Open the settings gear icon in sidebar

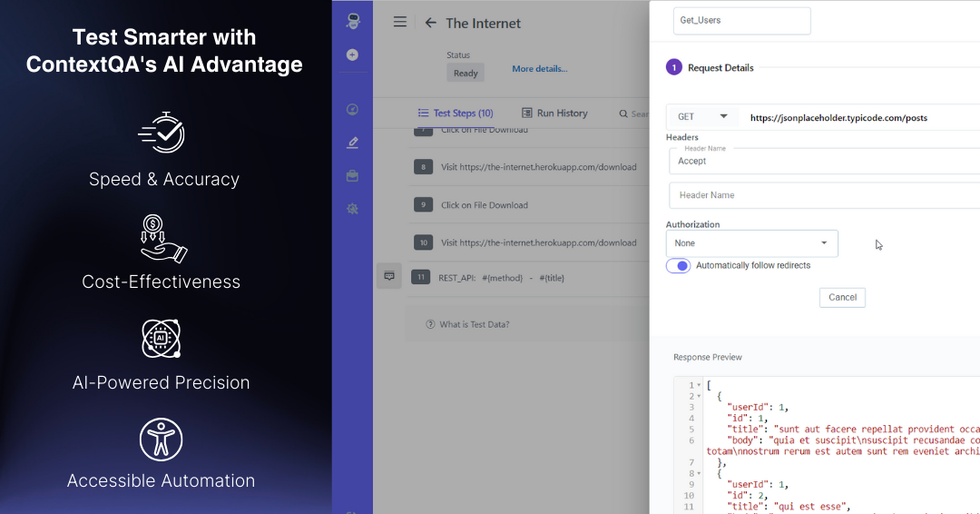coord(352,209)
